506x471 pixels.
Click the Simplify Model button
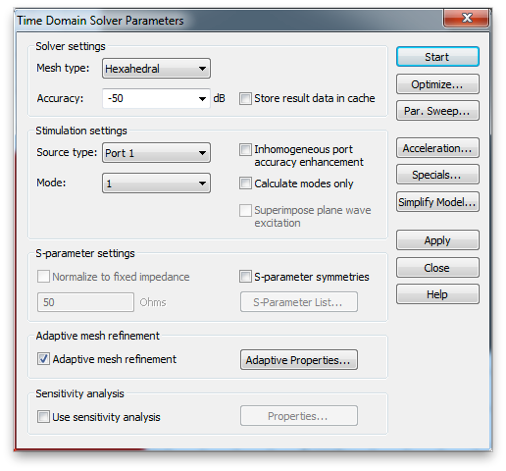[x=437, y=201]
